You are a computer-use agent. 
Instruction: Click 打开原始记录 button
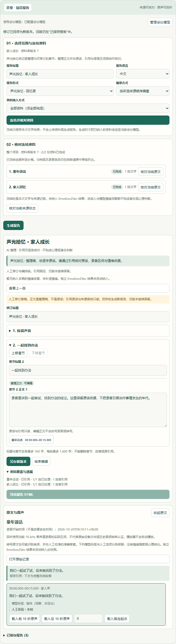[x=88, y=559]
